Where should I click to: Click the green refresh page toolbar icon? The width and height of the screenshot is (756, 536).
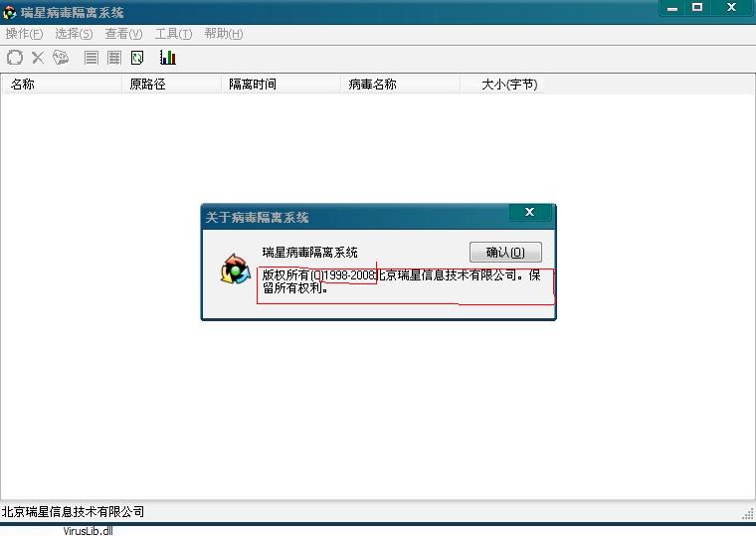click(x=137, y=58)
